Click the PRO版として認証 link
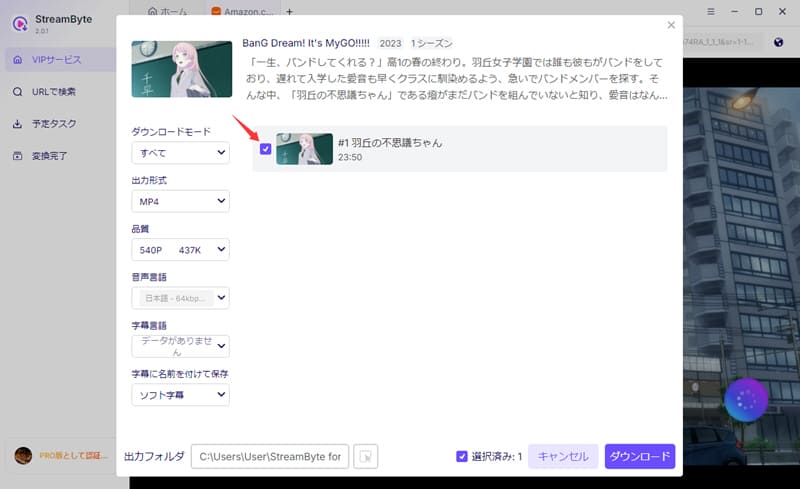 [x=73, y=455]
